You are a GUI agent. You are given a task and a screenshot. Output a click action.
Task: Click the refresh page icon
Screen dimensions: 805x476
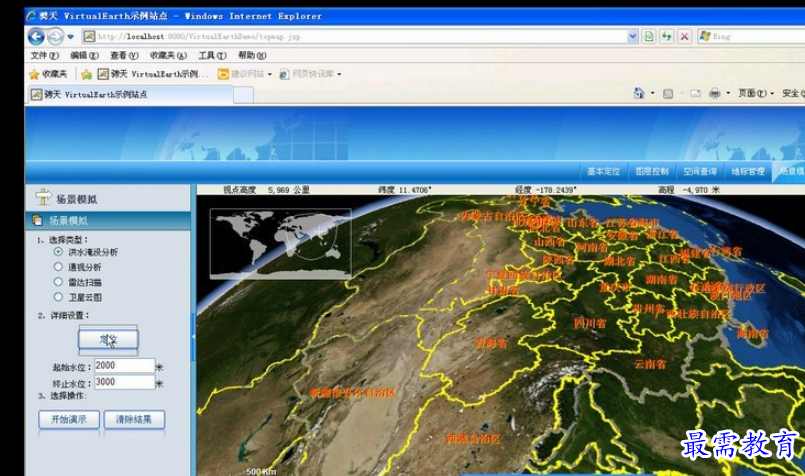[667, 36]
